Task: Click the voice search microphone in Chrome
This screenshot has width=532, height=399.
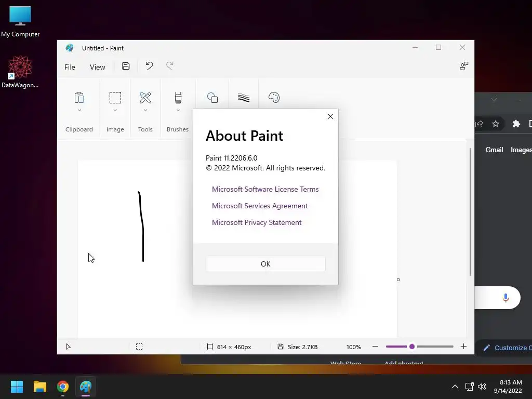Action: [x=506, y=298]
